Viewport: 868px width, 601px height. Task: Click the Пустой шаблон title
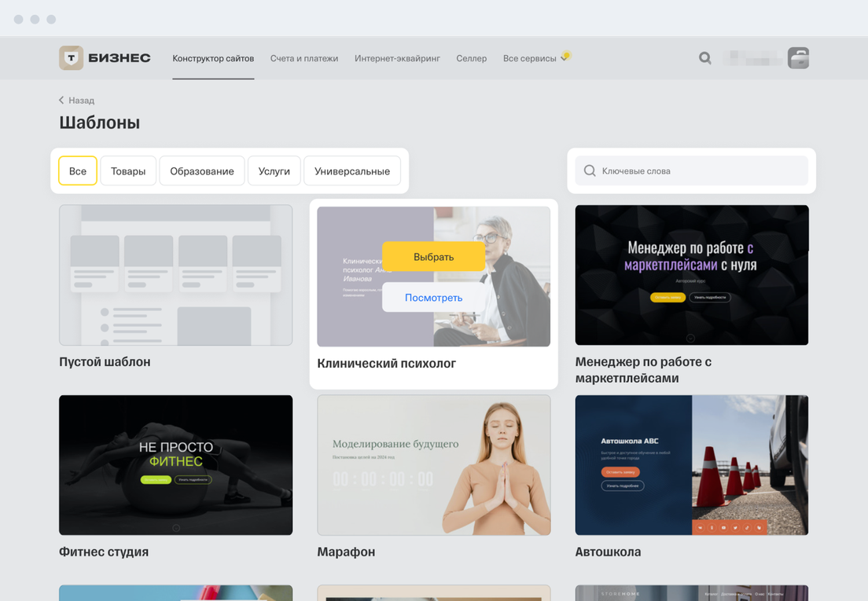[105, 361]
